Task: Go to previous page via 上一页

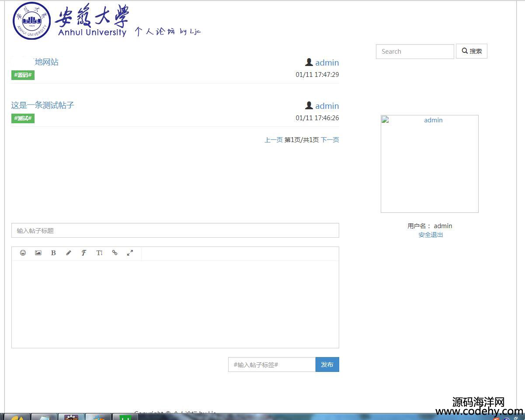Action: coord(273,140)
